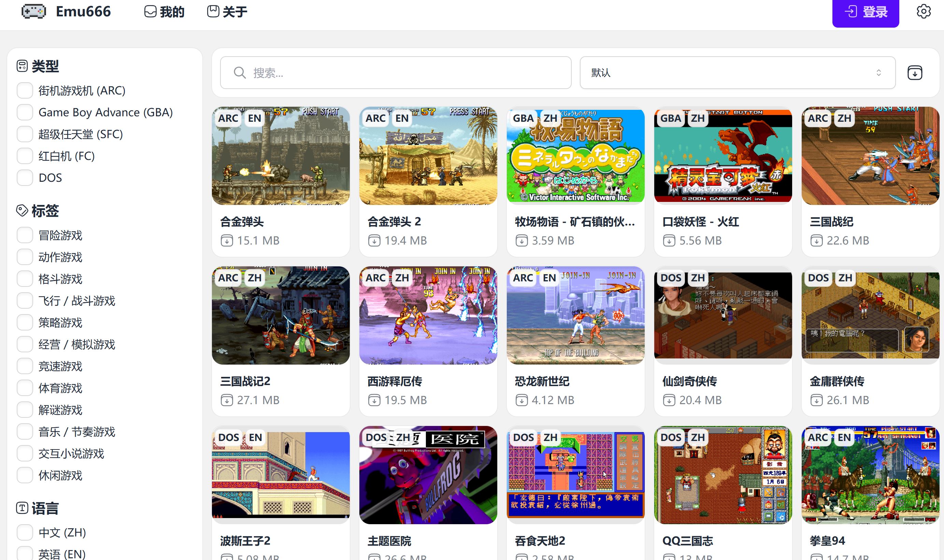Check the Game Boy Advance (GBA) filter

pyautogui.click(x=25, y=113)
